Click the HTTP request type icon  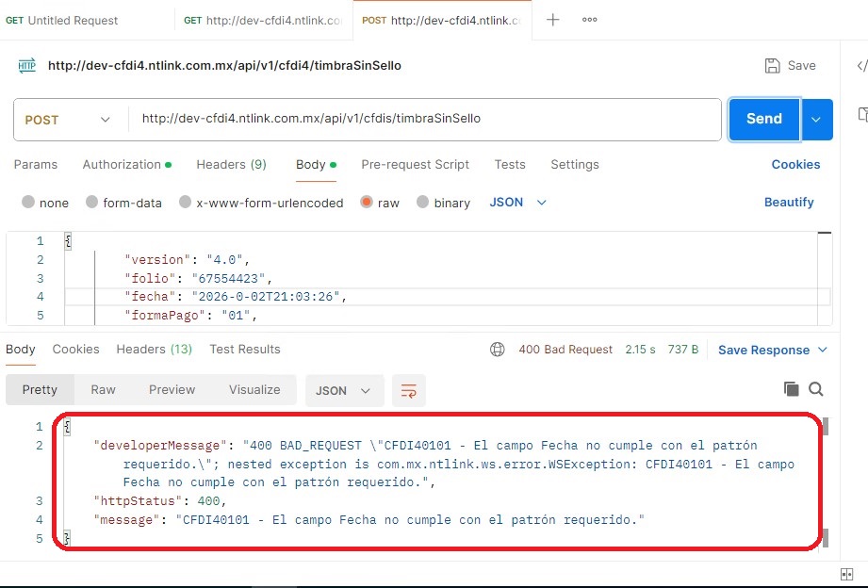pos(26,65)
